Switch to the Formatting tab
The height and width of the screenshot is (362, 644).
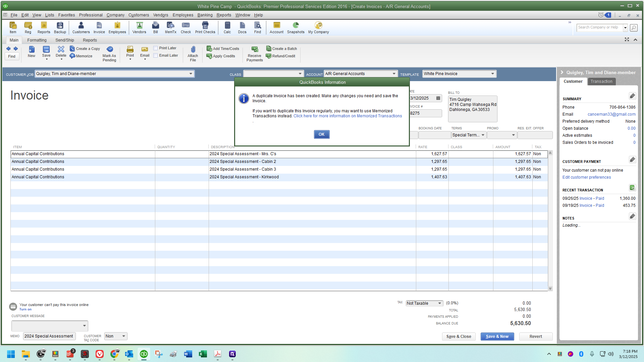[37, 40]
